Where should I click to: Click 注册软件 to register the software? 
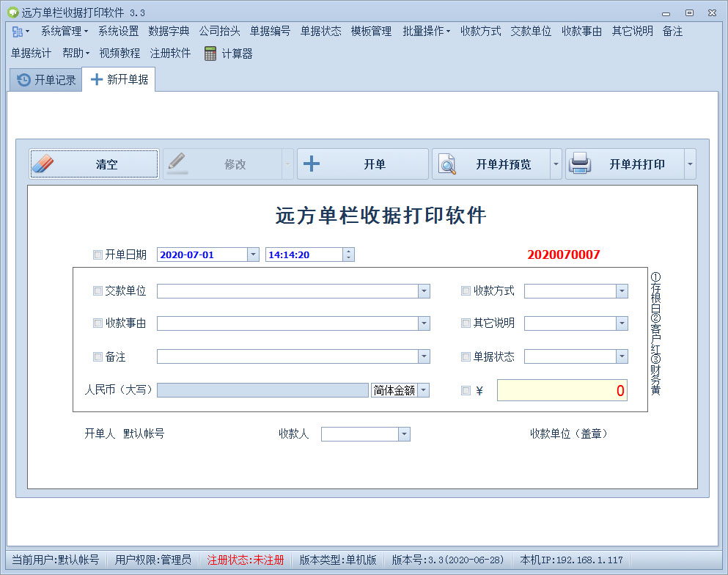click(x=171, y=54)
